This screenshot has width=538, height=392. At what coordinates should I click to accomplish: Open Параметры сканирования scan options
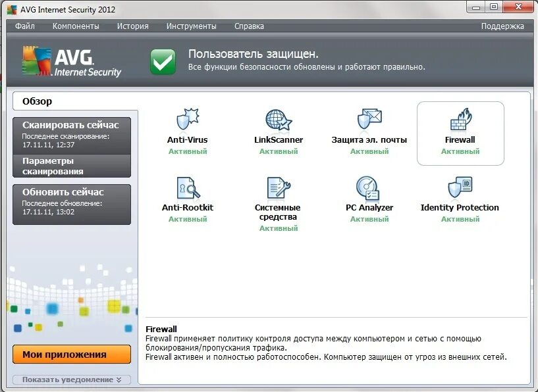pos(72,166)
